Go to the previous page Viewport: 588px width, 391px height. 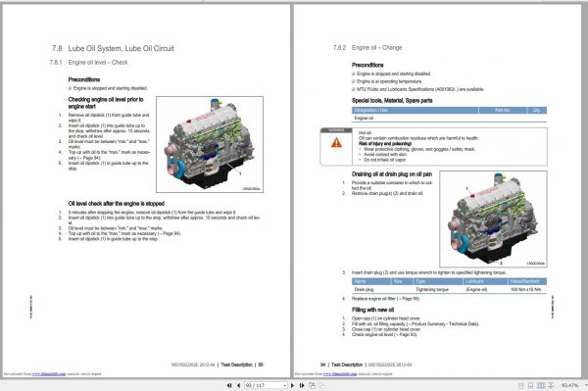pyautogui.click(x=238, y=385)
